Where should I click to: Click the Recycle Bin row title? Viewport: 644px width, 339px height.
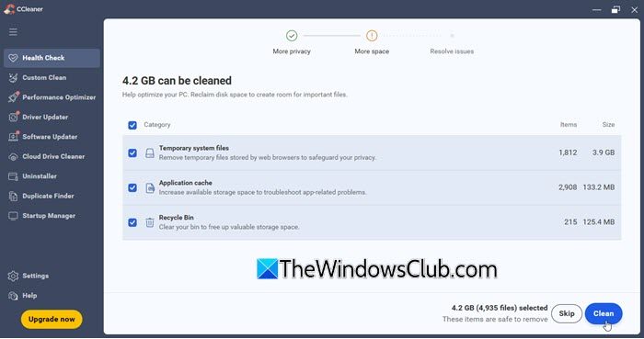(177, 218)
